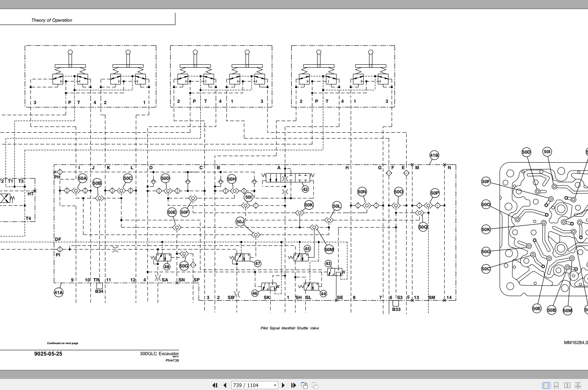Click callout 42 on the solenoid valve

[x=305, y=189]
